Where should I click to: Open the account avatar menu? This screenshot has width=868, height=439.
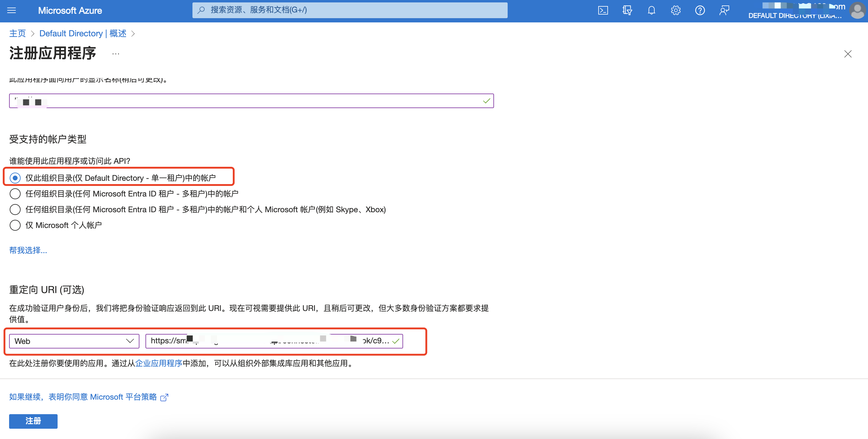point(857,10)
